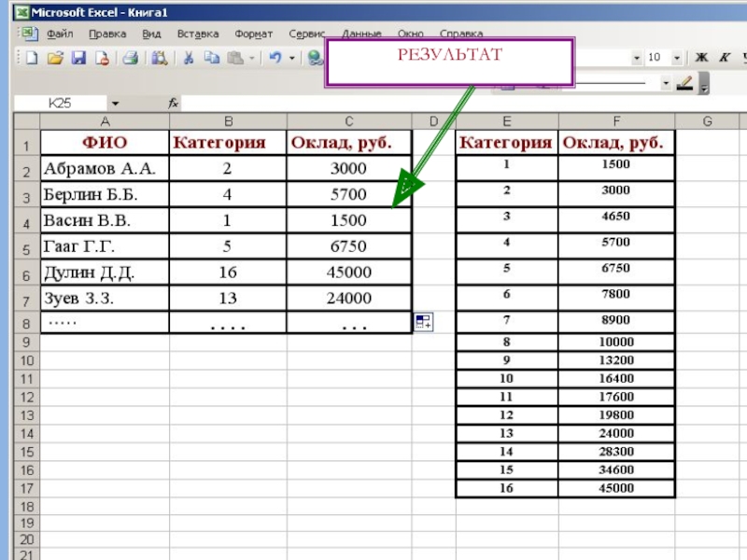Viewport: 747px width, 560px height.
Task: Click the Open file folder icon
Action: (x=55, y=58)
